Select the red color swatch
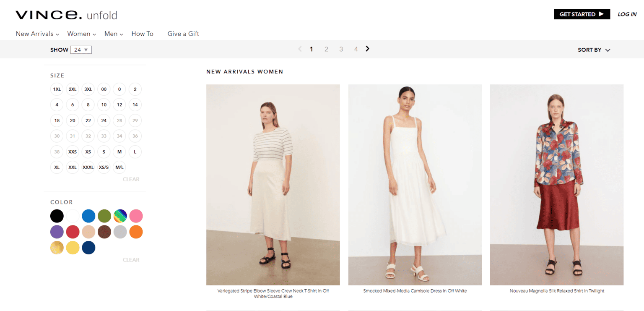Screen dimensions: 644x311 coord(73,232)
